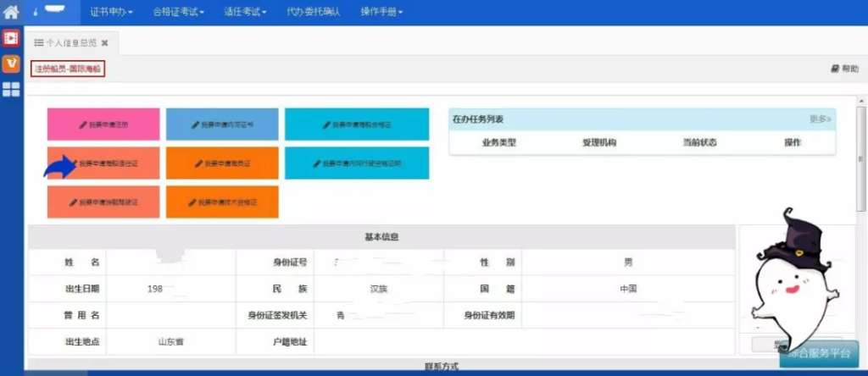Click 注册船员-国际海船 label
868x376 pixels.
click(68, 69)
